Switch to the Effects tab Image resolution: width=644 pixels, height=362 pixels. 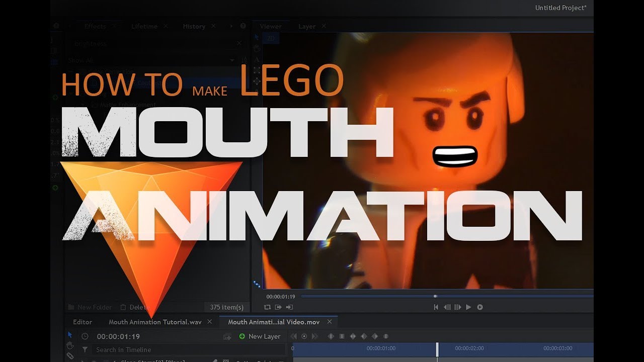tap(95, 27)
